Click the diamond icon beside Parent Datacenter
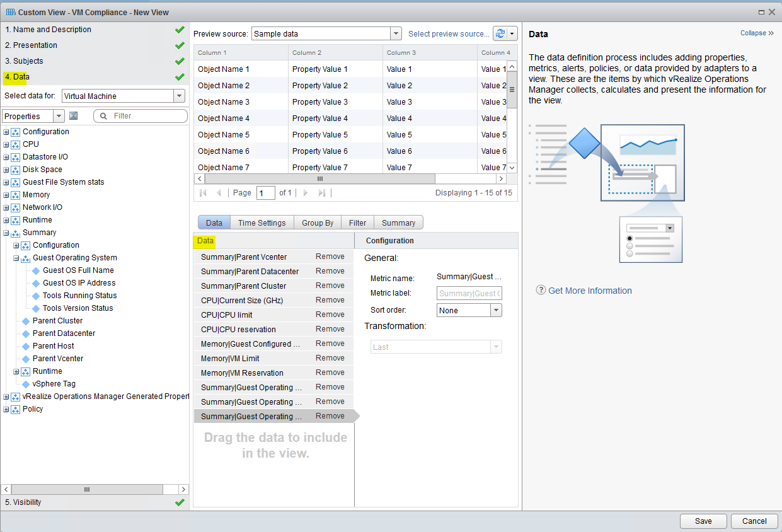The image size is (782, 532). pos(26,333)
